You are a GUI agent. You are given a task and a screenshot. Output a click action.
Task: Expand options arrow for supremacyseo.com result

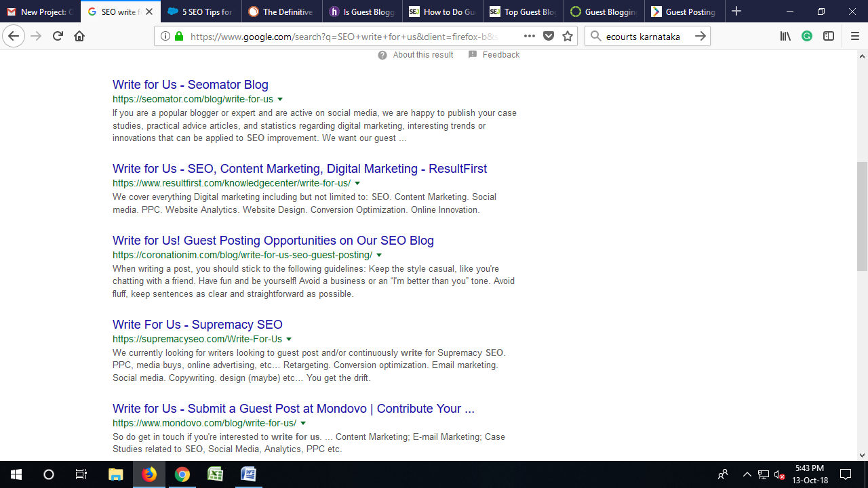tap(289, 340)
